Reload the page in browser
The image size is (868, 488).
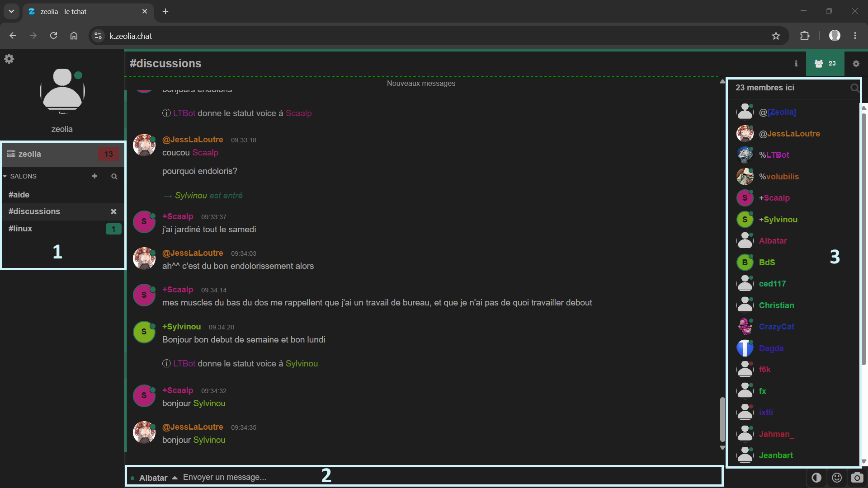53,36
